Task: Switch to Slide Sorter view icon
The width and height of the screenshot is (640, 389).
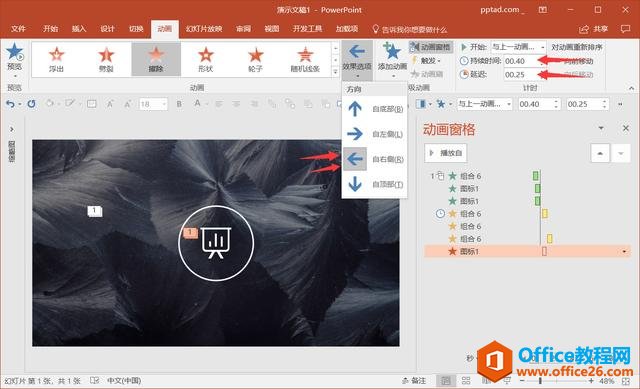Action: click(466, 380)
